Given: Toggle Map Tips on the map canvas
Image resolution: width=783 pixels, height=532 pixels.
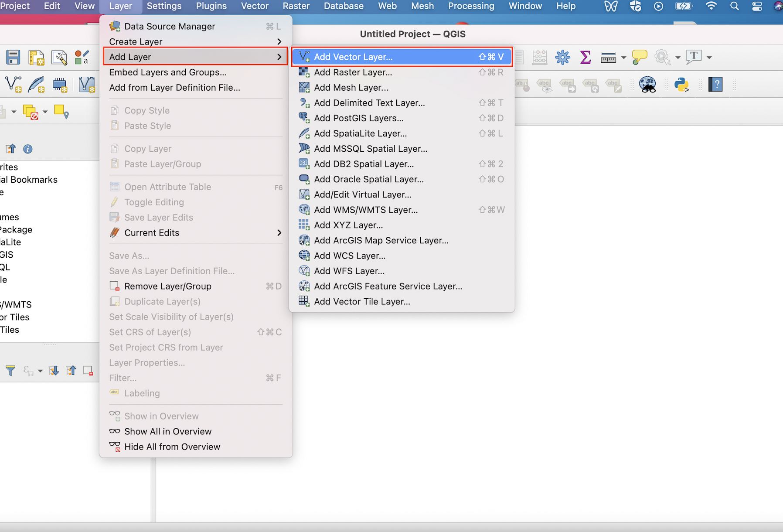Looking at the screenshot, I should 640,57.
